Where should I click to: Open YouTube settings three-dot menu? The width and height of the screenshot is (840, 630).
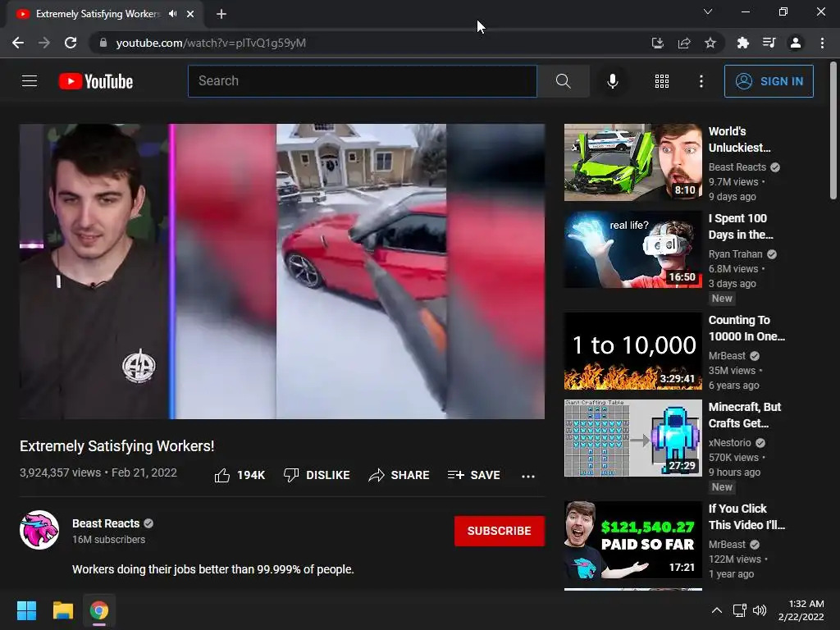701,81
